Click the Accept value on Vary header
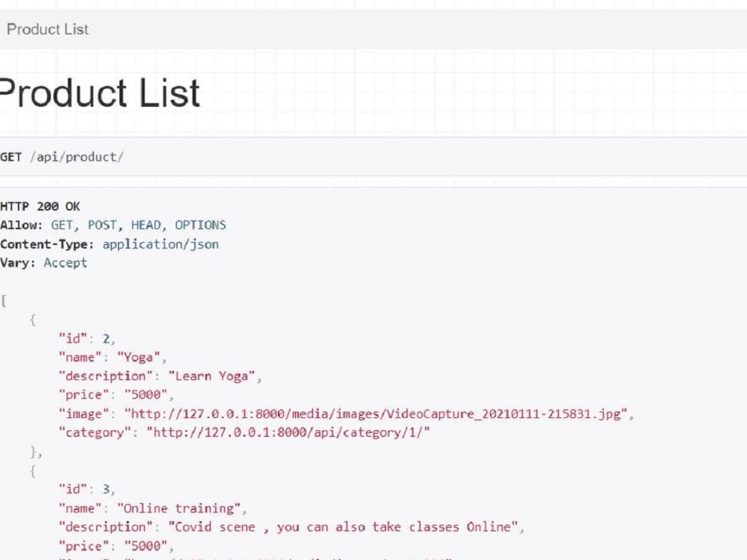This screenshot has width=747, height=560. [65, 263]
